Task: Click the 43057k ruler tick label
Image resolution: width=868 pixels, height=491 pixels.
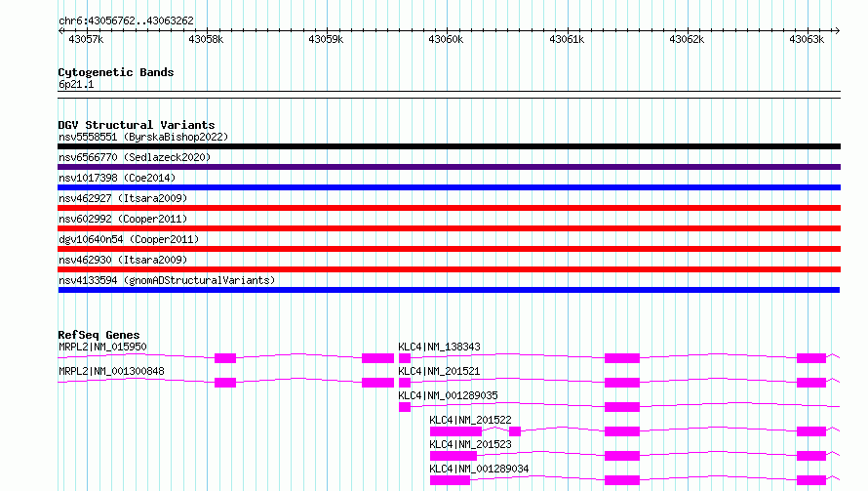Action: (86, 39)
